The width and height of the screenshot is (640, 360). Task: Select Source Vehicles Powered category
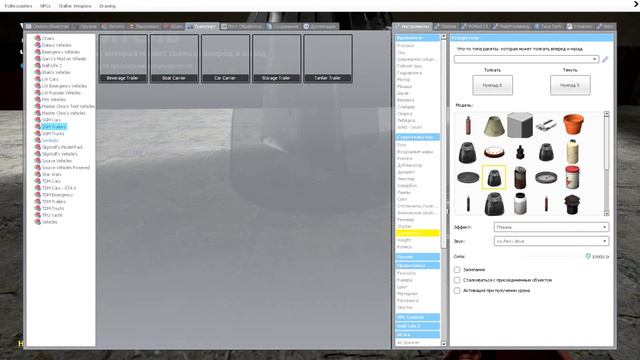point(66,167)
